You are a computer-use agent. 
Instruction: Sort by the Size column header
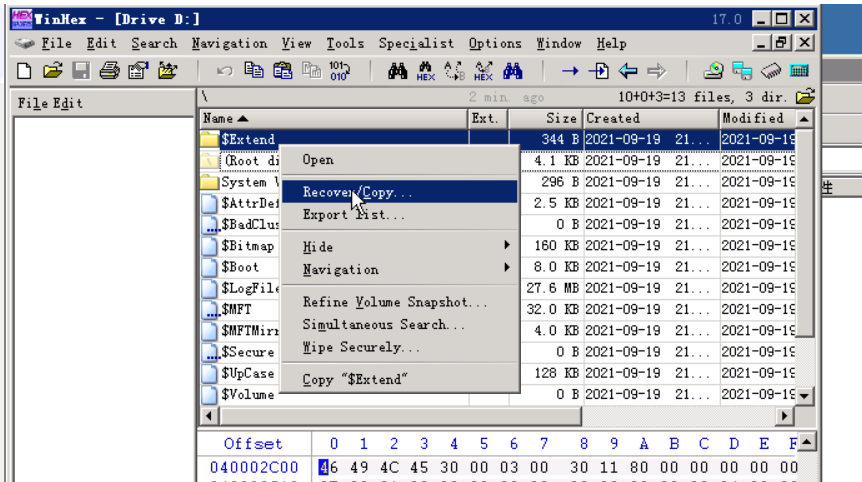click(x=545, y=118)
